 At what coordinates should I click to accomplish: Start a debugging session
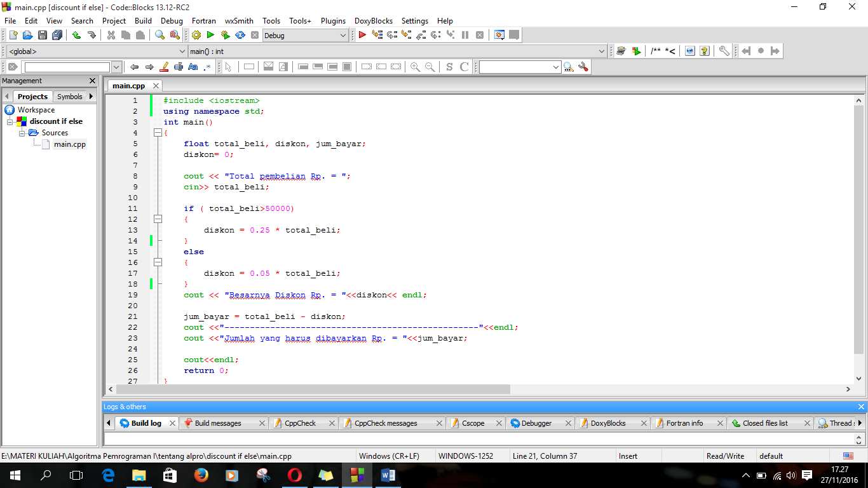click(x=361, y=35)
